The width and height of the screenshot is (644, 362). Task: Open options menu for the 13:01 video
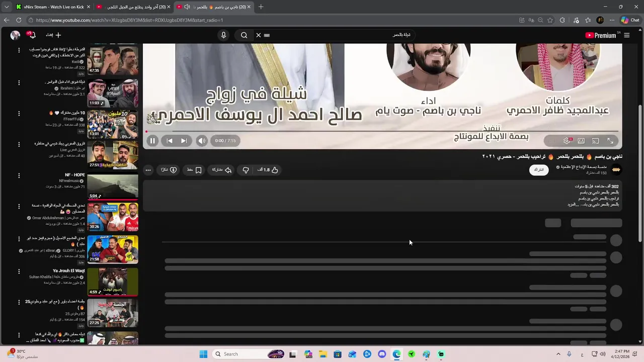pos(19,113)
